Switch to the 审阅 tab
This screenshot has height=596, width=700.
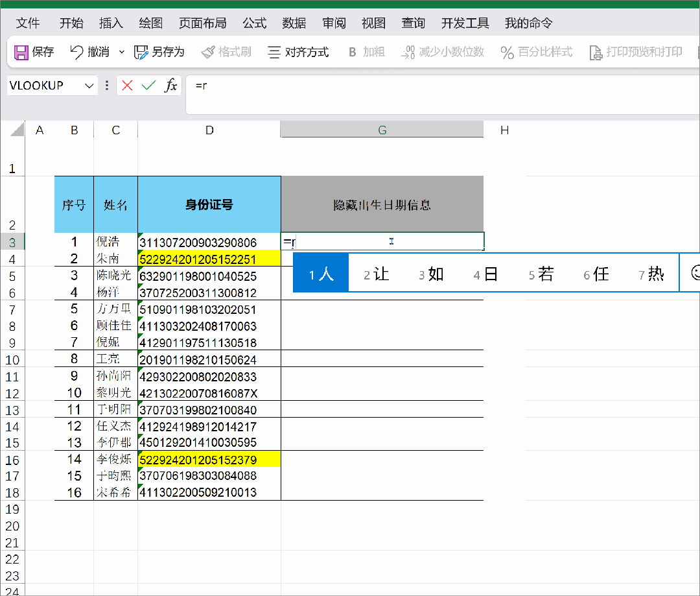(334, 23)
